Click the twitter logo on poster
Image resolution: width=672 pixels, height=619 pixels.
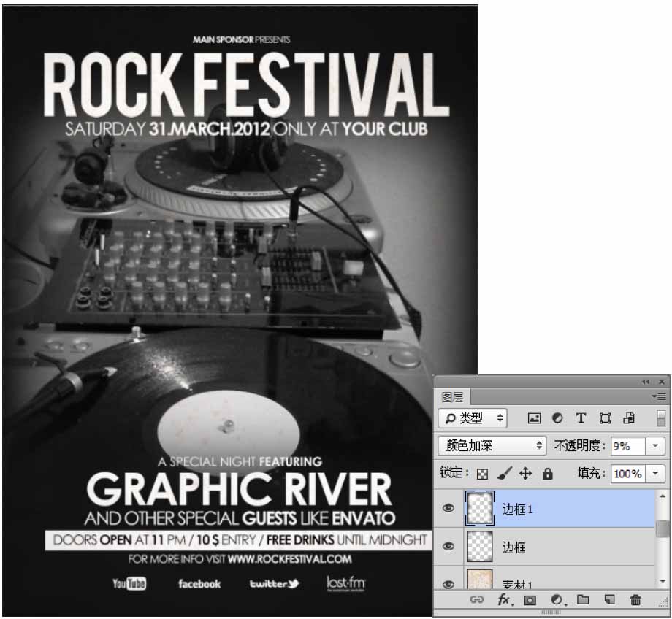(x=275, y=583)
